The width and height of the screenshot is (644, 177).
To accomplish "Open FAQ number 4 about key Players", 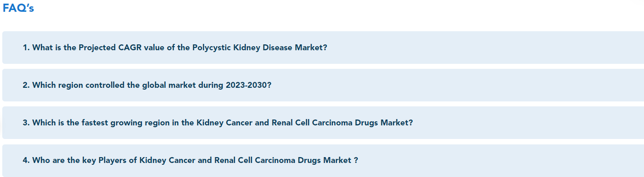I will (x=323, y=161).
